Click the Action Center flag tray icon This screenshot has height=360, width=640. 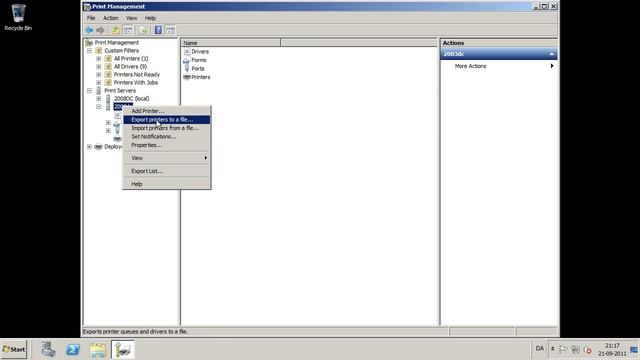(563, 349)
